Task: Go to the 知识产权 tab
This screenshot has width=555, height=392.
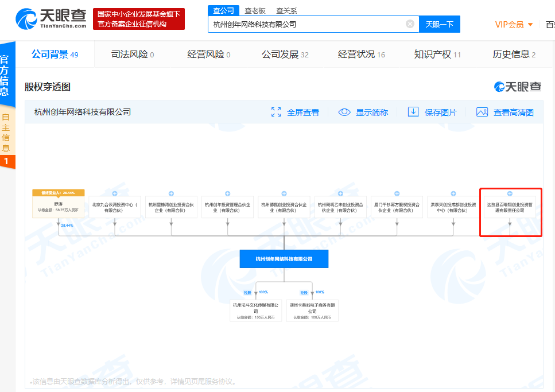Action: 437,55
